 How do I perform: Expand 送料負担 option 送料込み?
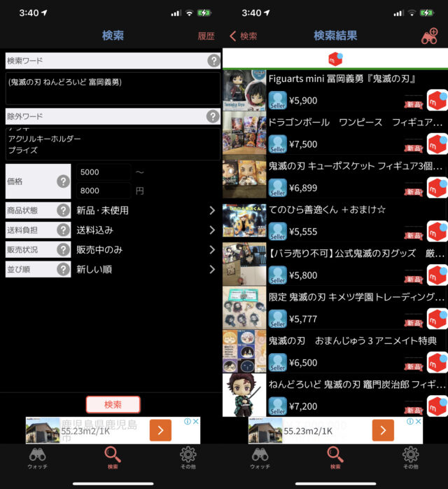146,230
